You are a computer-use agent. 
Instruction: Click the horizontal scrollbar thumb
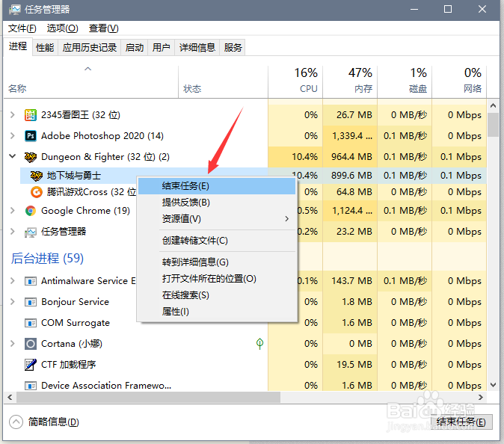coord(148,398)
